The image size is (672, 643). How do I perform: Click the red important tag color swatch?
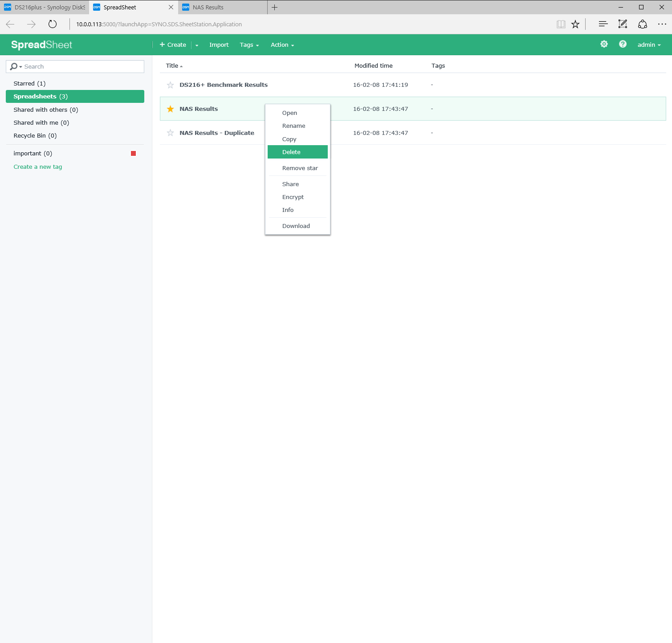click(x=133, y=154)
